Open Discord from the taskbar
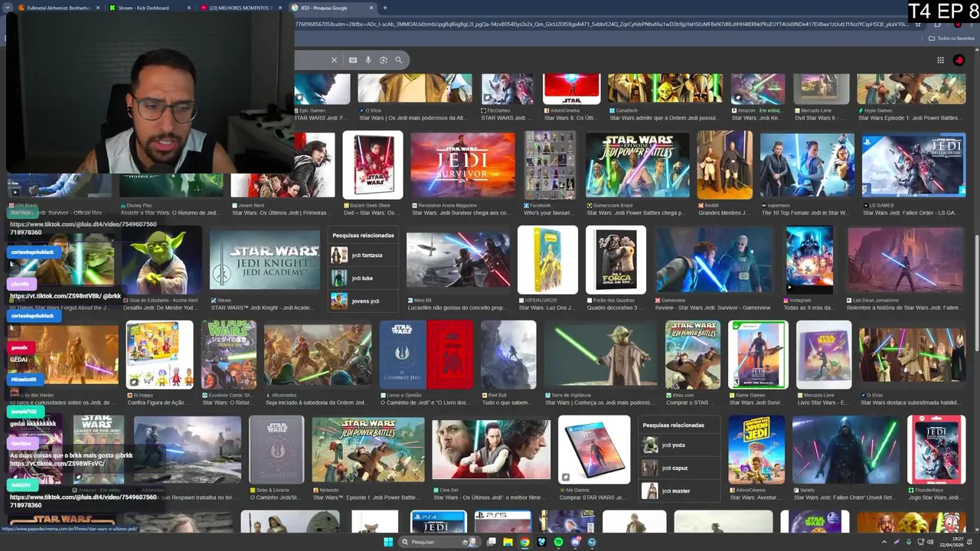The height and width of the screenshot is (551, 980). click(575, 542)
